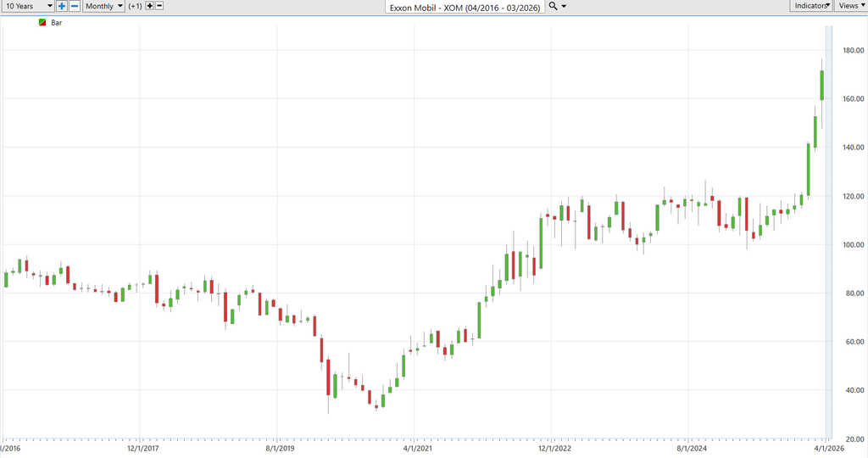Click the blue plus time range button
This screenshot has width=868, height=458.
[x=62, y=6]
